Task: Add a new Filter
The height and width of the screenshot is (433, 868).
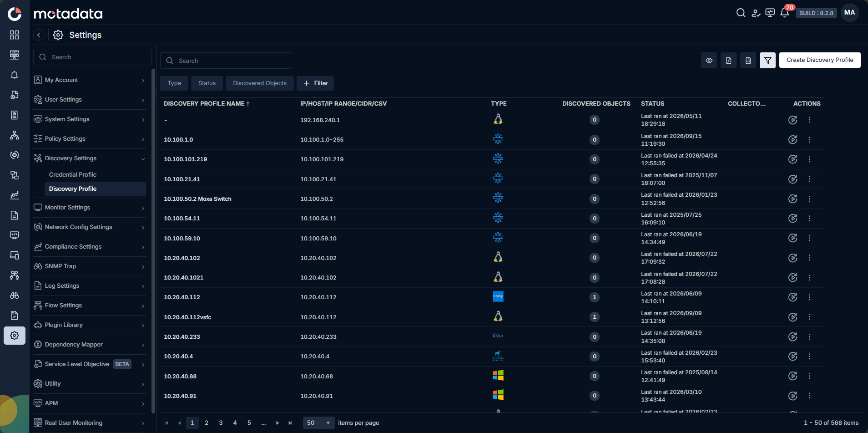Action: point(315,83)
